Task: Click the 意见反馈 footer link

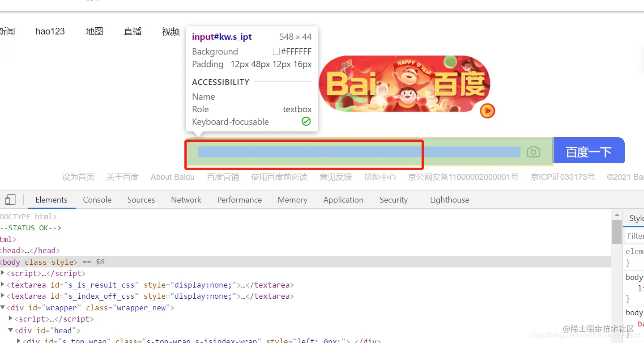Action: click(x=336, y=177)
